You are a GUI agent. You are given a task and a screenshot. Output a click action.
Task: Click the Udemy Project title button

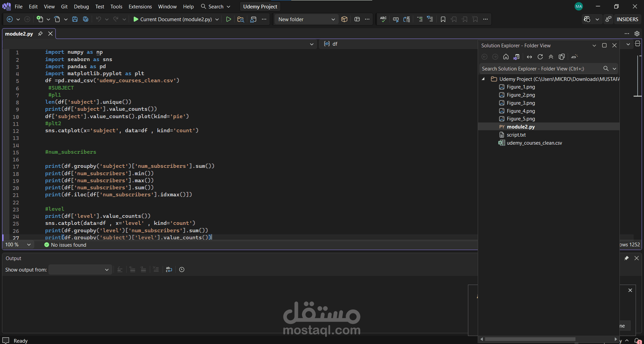(x=260, y=7)
